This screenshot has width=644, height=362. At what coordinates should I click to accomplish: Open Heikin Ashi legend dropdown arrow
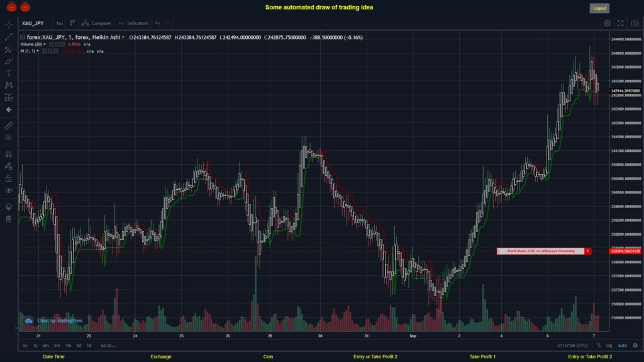(x=123, y=37)
